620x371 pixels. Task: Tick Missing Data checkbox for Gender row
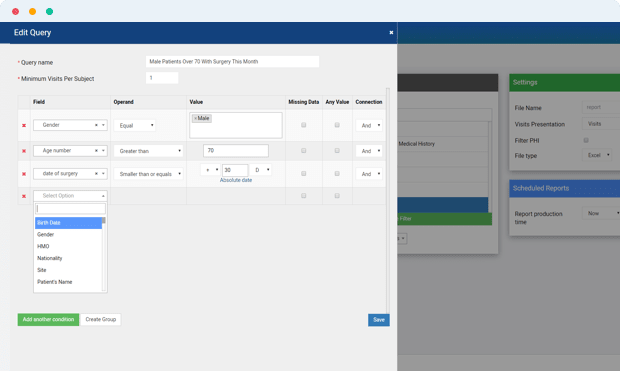tap(304, 125)
